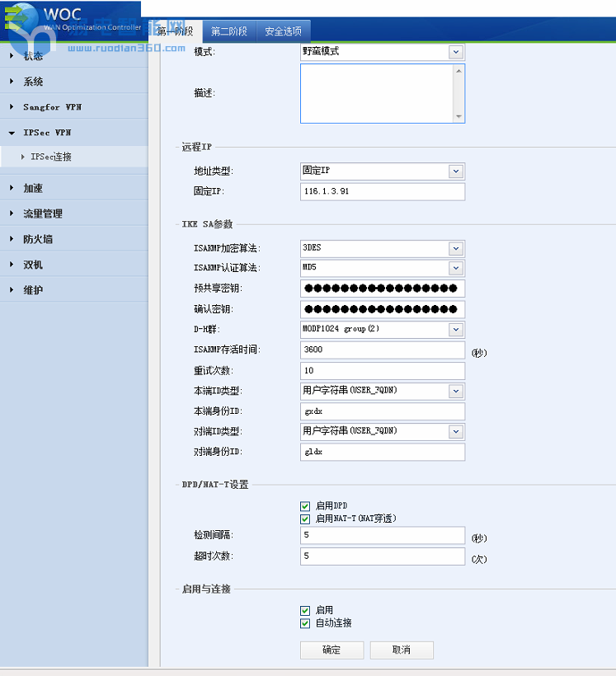
Task: Click the 固定IP input field
Action: pyautogui.click(x=383, y=191)
